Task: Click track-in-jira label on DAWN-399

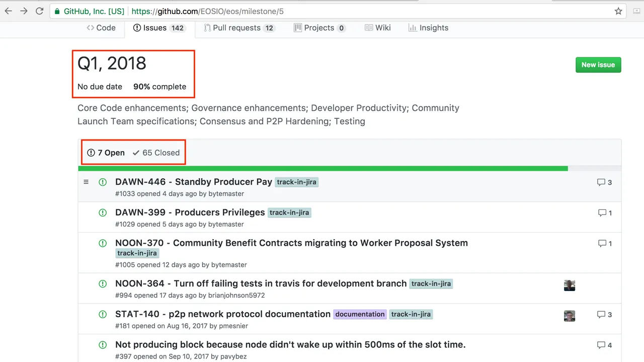Action: (289, 213)
